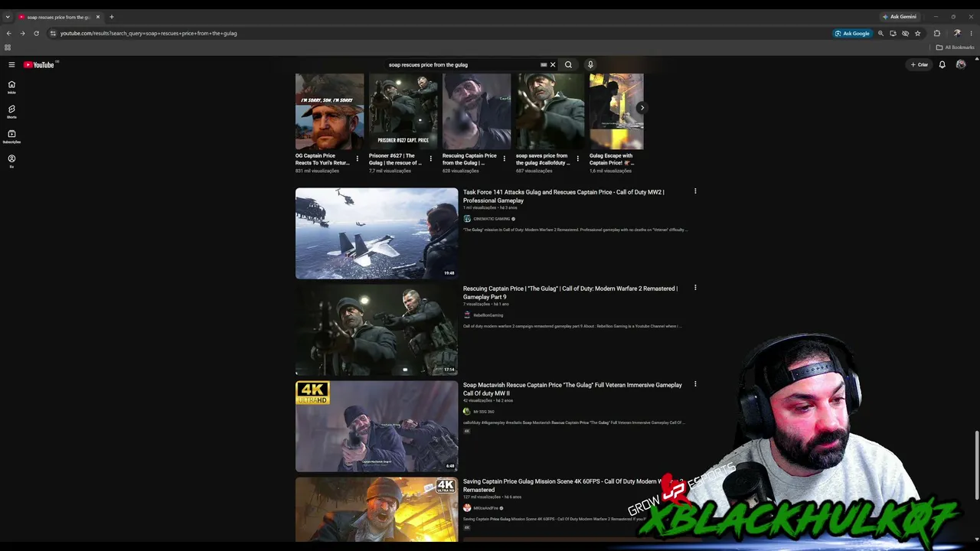Open the Rescuing Captain Price short thumbnail

(x=476, y=112)
